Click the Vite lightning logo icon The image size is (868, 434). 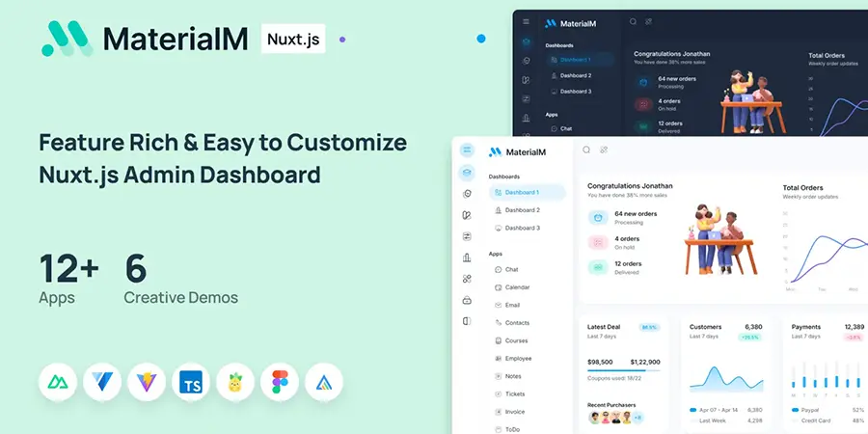pyautogui.click(x=147, y=382)
